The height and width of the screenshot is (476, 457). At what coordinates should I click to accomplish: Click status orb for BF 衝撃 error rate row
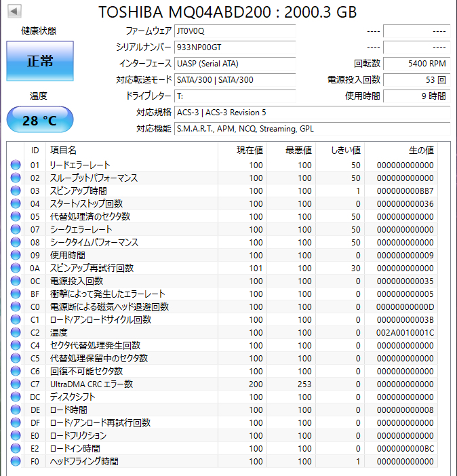click(16, 294)
